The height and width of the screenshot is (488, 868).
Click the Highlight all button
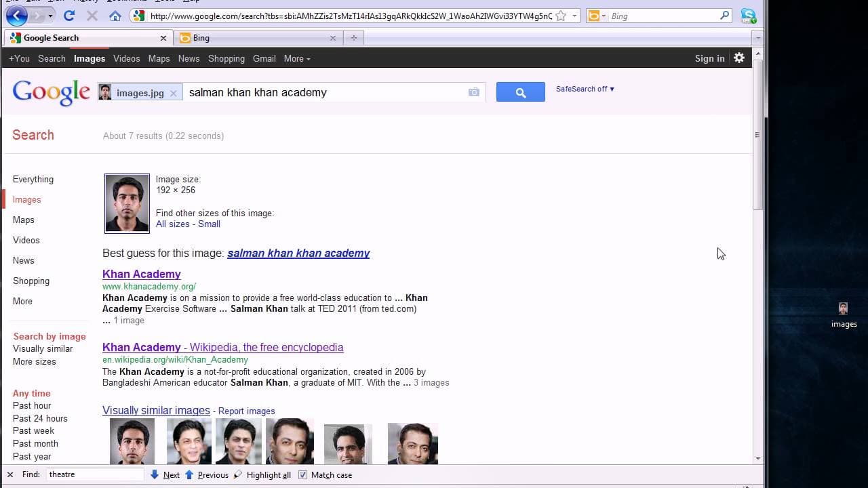262,474
